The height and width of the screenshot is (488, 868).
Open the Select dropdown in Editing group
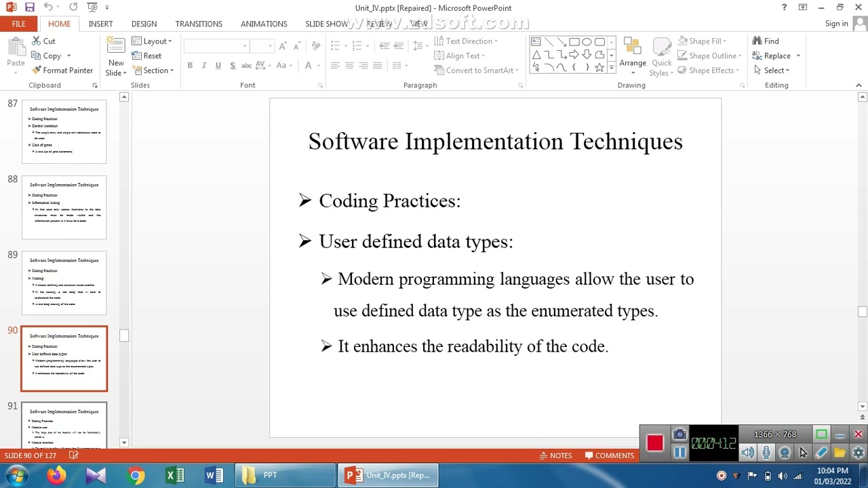771,70
